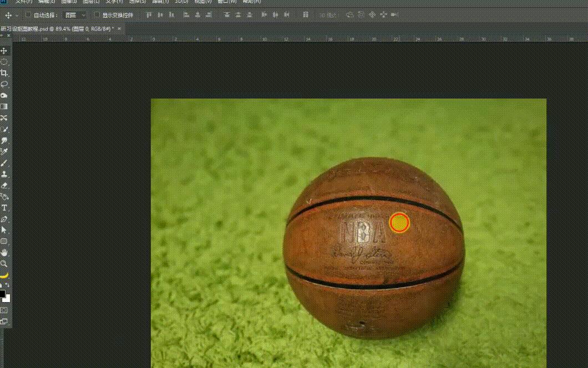Activate the Horizontal Type tool
The image size is (588, 368).
[x=4, y=207]
